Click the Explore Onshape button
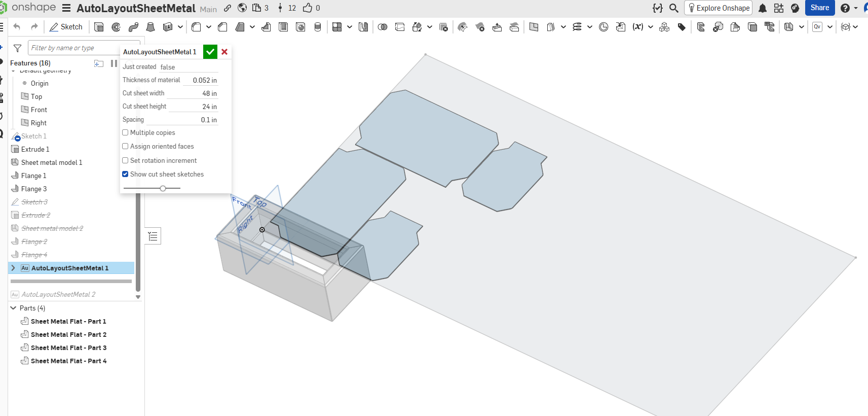The image size is (868, 416). point(719,8)
